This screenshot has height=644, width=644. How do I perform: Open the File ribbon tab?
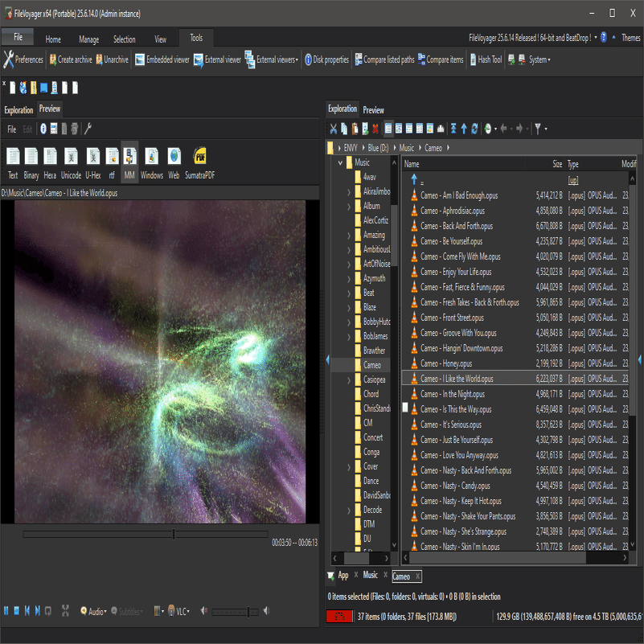coord(18,37)
